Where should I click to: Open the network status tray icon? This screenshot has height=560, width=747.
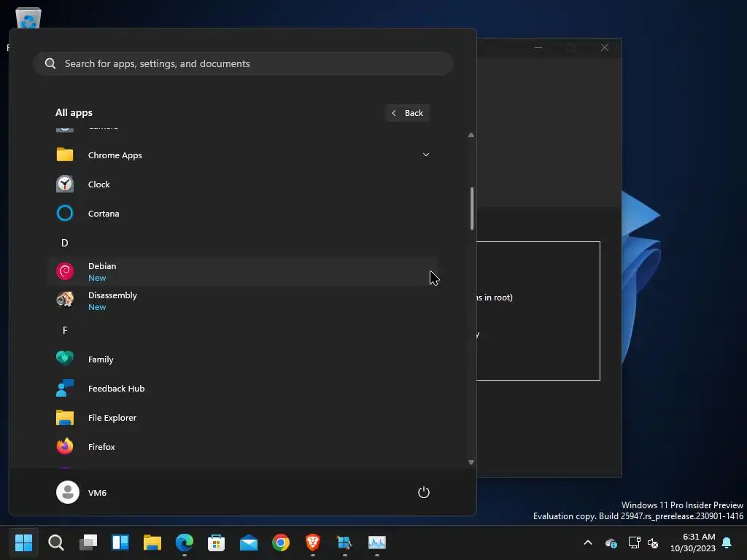click(x=634, y=542)
